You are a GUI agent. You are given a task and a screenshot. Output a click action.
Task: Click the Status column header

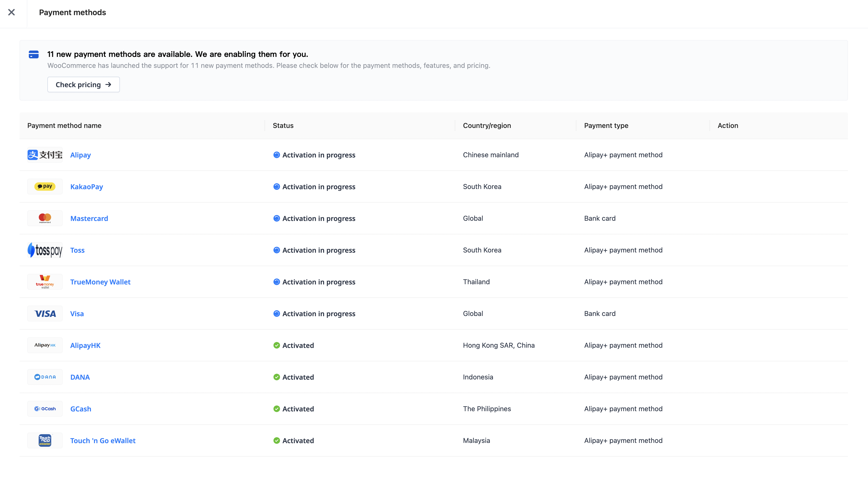point(283,126)
